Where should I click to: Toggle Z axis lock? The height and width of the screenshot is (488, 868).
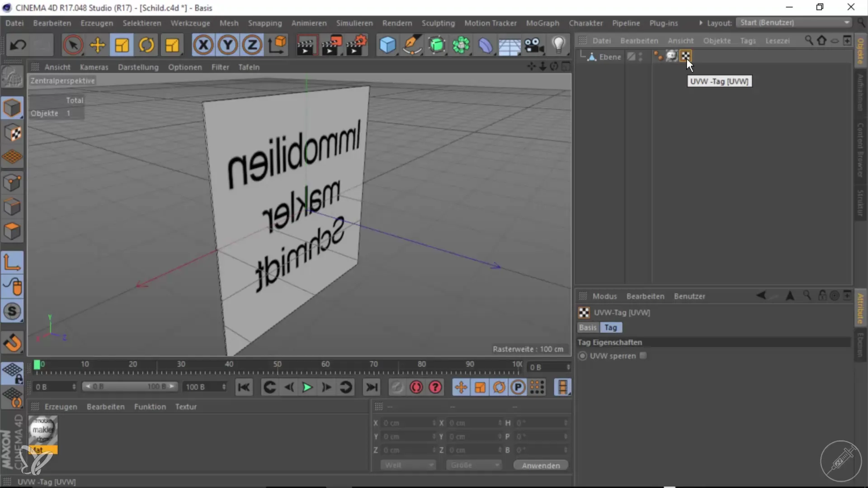(252, 45)
